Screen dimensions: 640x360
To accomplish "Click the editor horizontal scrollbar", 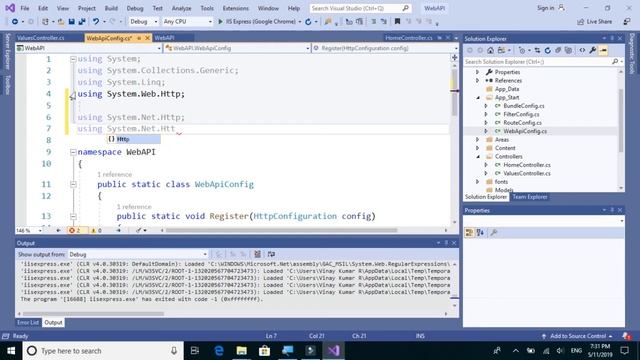I will point(282,230).
